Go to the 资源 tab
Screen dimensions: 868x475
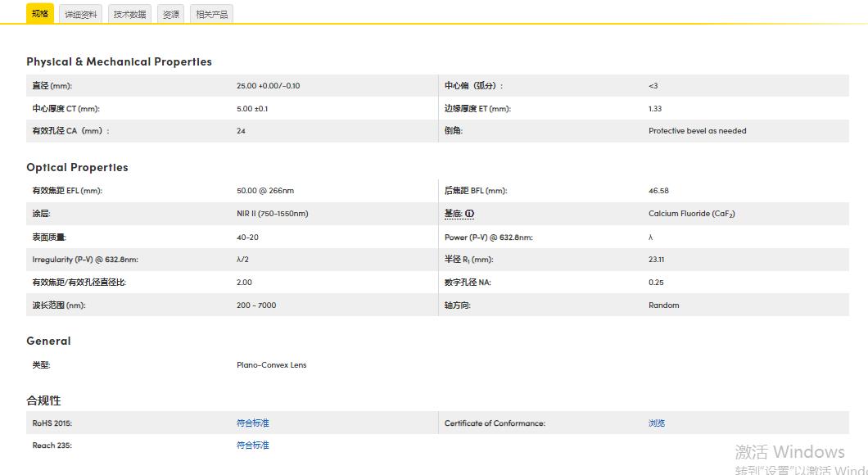point(170,14)
